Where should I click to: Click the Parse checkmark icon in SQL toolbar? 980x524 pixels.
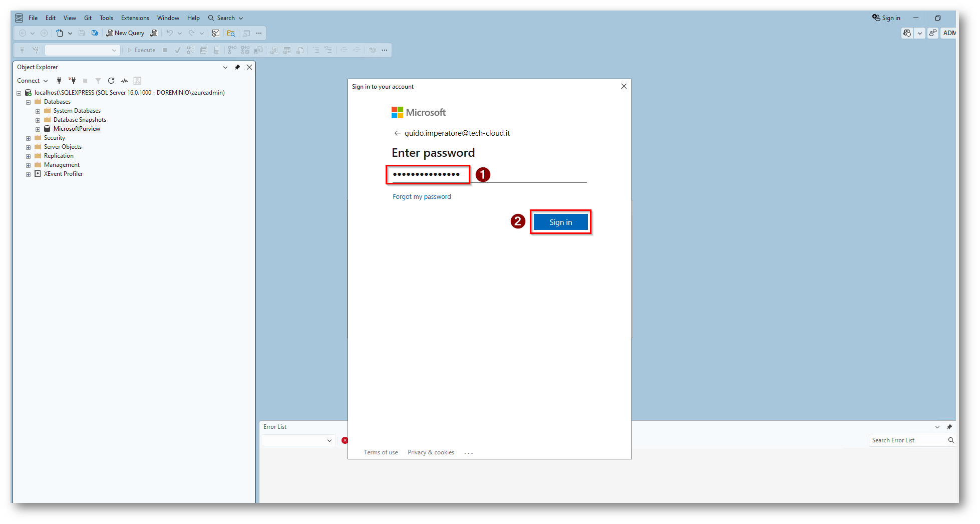point(177,50)
